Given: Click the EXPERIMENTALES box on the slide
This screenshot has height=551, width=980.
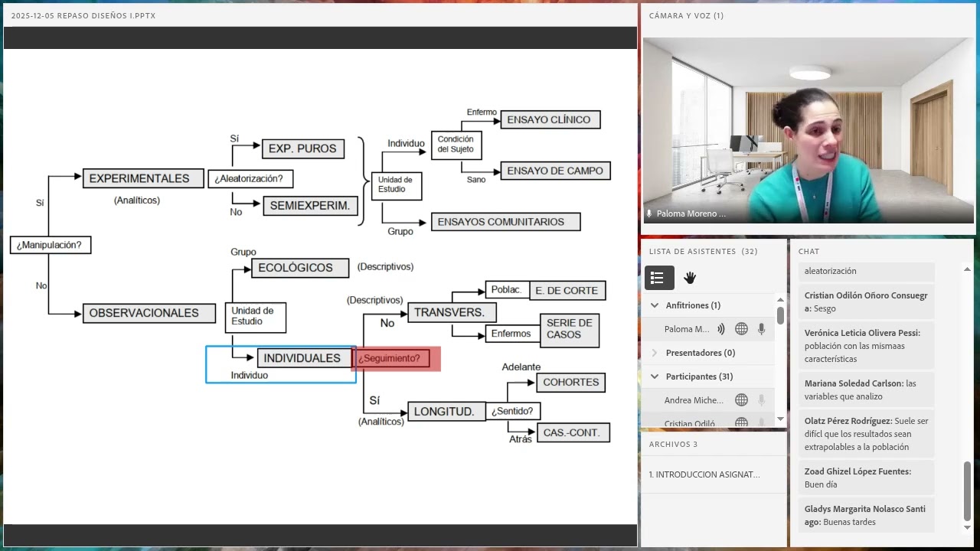Looking at the screenshot, I should pos(143,178).
